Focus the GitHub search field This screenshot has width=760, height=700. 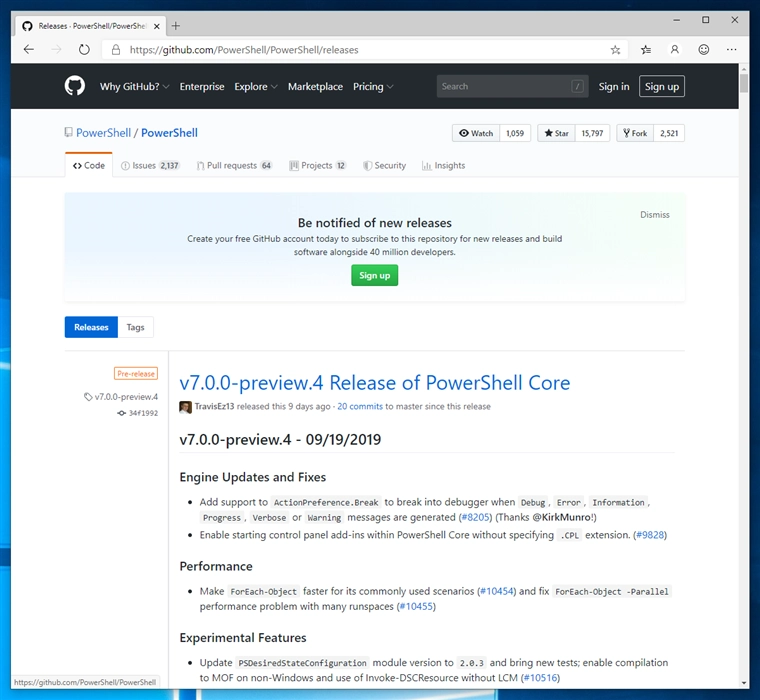point(512,86)
